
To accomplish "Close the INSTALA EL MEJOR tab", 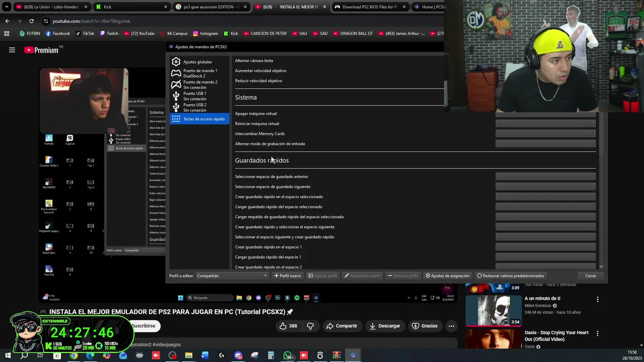I will point(325,7).
